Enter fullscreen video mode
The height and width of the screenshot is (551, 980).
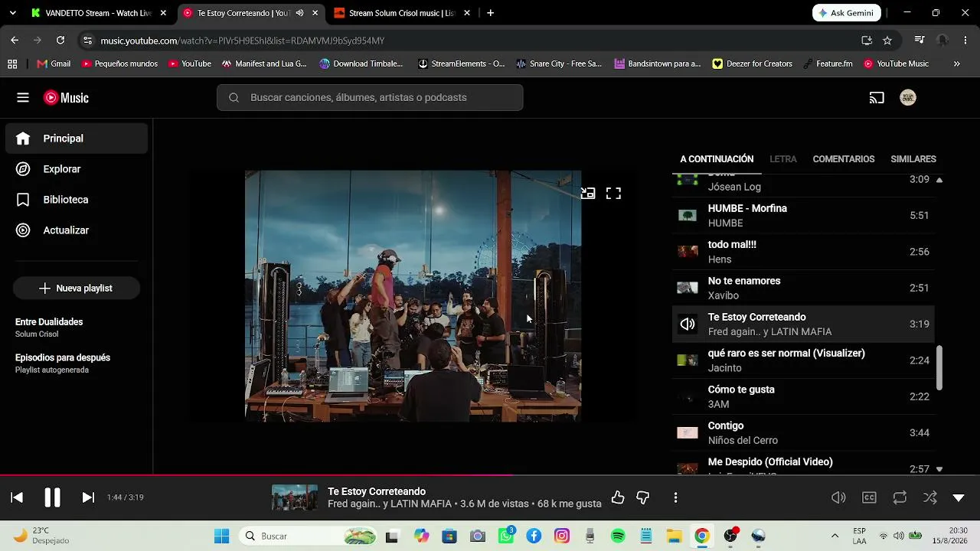[x=613, y=194]
